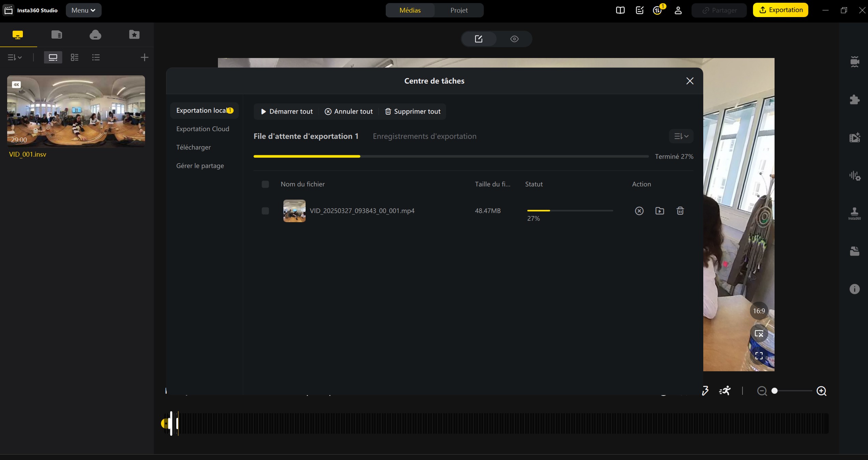Expand the export queue sort dropdown

point(681,136)
